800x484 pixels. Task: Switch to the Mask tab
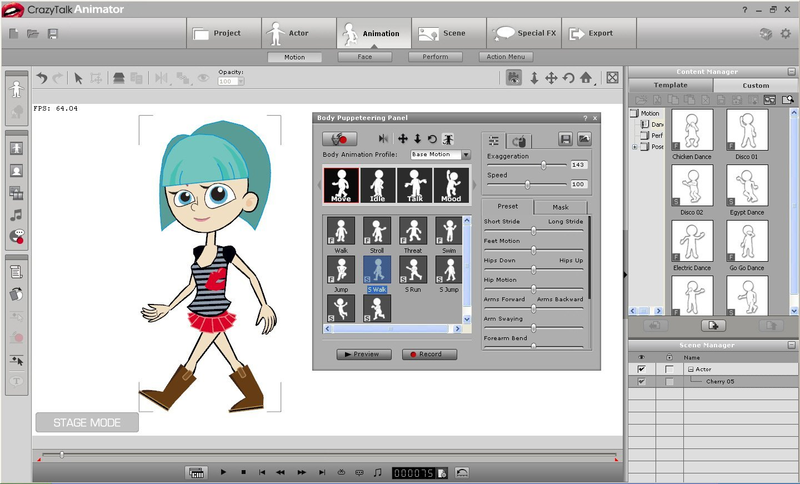point(559,207)
